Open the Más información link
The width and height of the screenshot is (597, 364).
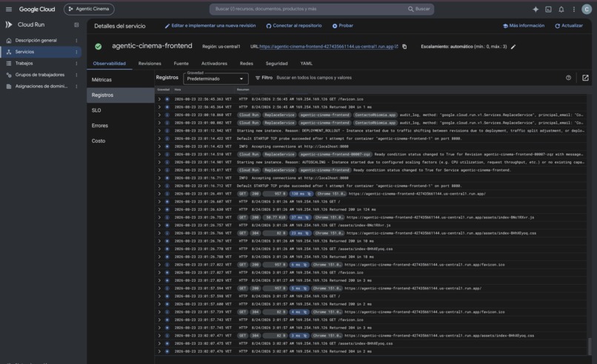(524, 26)
